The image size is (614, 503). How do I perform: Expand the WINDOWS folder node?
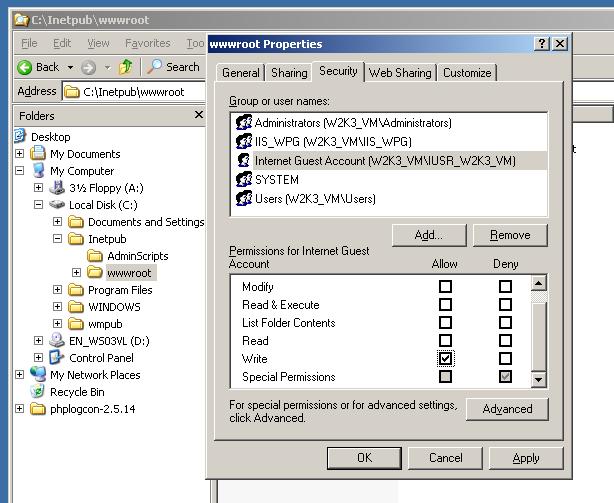58,306
